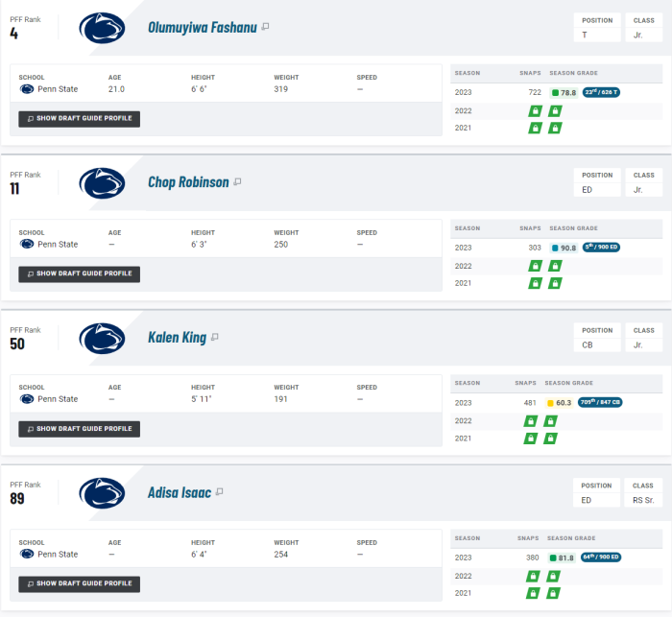Click Kalen King position value CB
This screenshot has height=617, width=672.
[588, 345]
